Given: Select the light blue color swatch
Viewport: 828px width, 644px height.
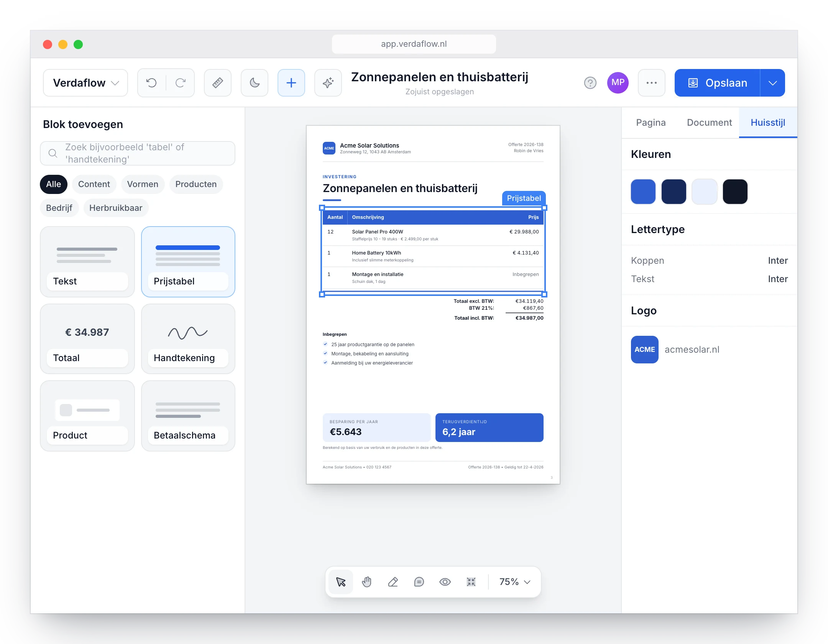Looking at the screenshot, I should (x=704, y=192).
